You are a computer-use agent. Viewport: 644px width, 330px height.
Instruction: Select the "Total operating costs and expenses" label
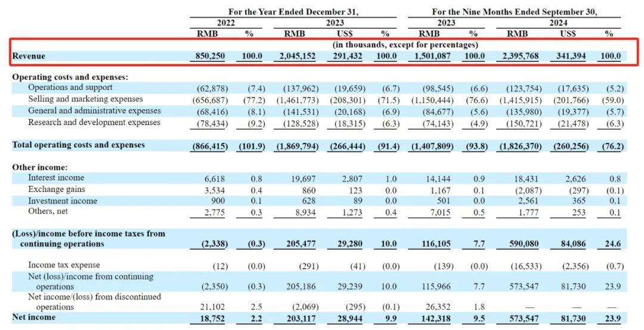pyautogui.click(x=79, y=145)
